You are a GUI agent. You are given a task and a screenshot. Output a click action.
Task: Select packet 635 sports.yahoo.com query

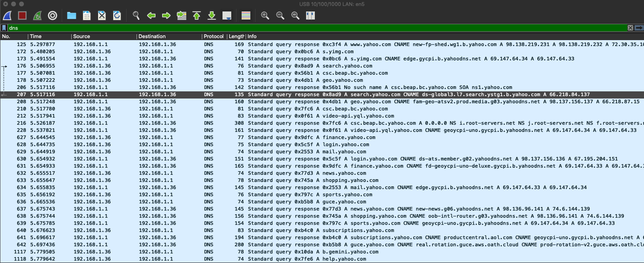pyautogui.click(x=322, y=195)
